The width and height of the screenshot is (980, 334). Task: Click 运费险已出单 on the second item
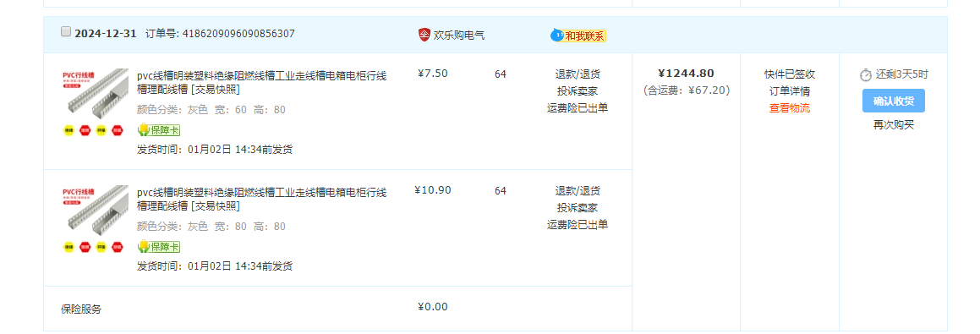coord(578,225)
